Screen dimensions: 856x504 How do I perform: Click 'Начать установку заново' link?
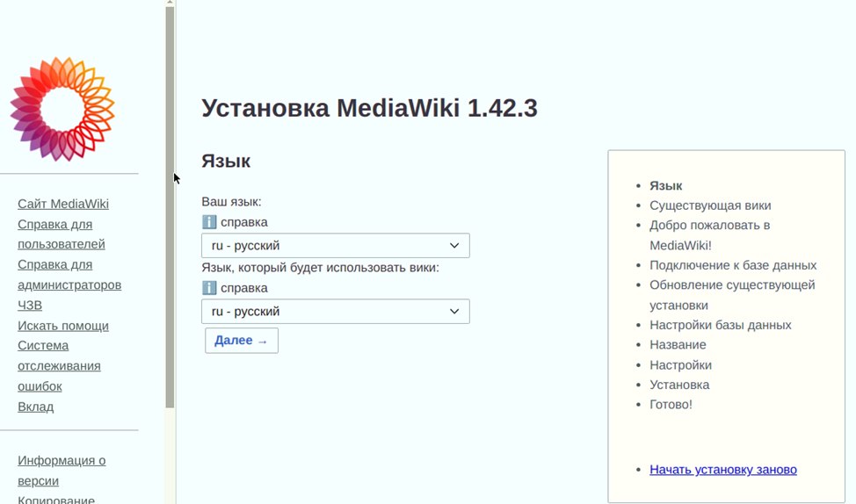tap(722, 470)
